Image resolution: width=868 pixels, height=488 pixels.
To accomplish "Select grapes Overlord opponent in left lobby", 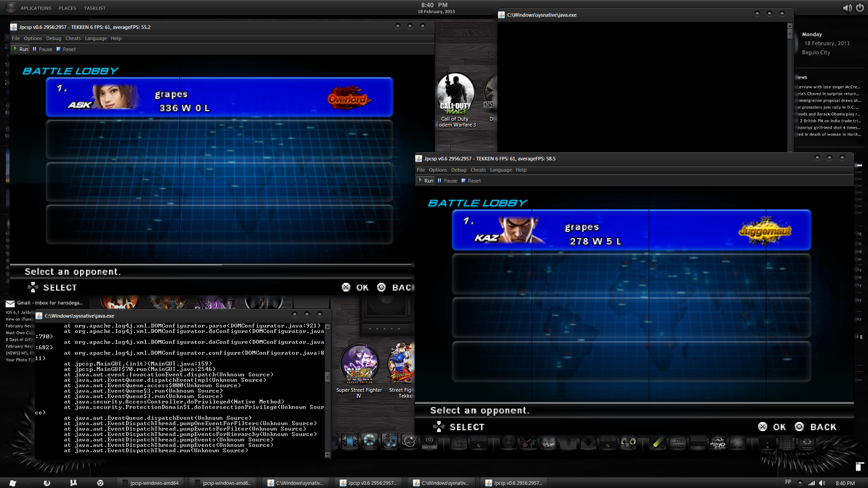I will coord(219,97).
